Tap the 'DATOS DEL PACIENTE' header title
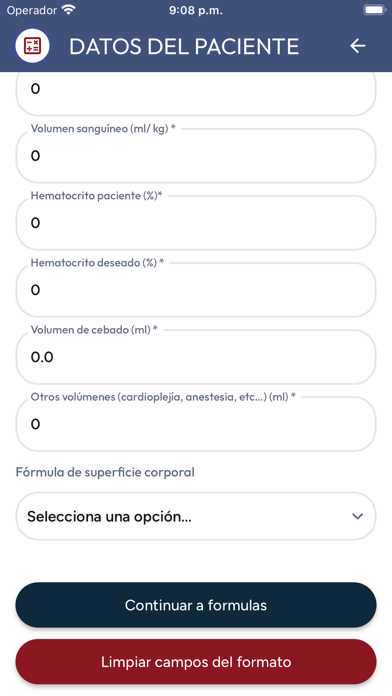392x696 pixels. 184,46
